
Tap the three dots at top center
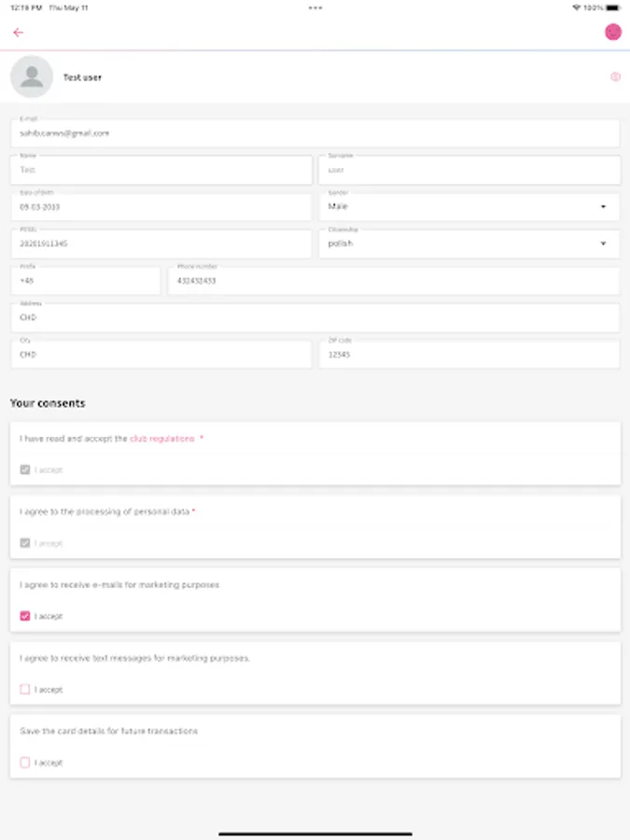[x=315, y=7]
